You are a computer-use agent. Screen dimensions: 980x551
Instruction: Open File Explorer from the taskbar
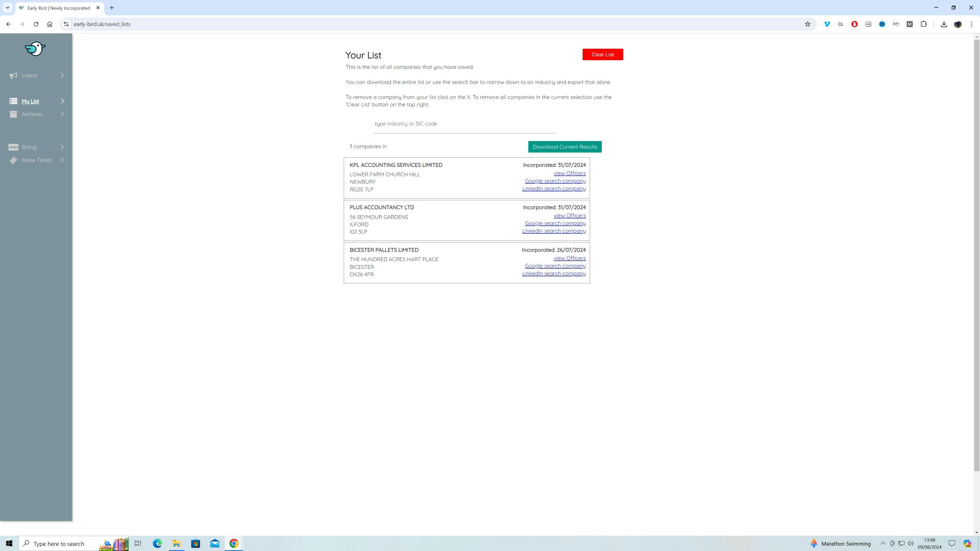click(176, 543)
